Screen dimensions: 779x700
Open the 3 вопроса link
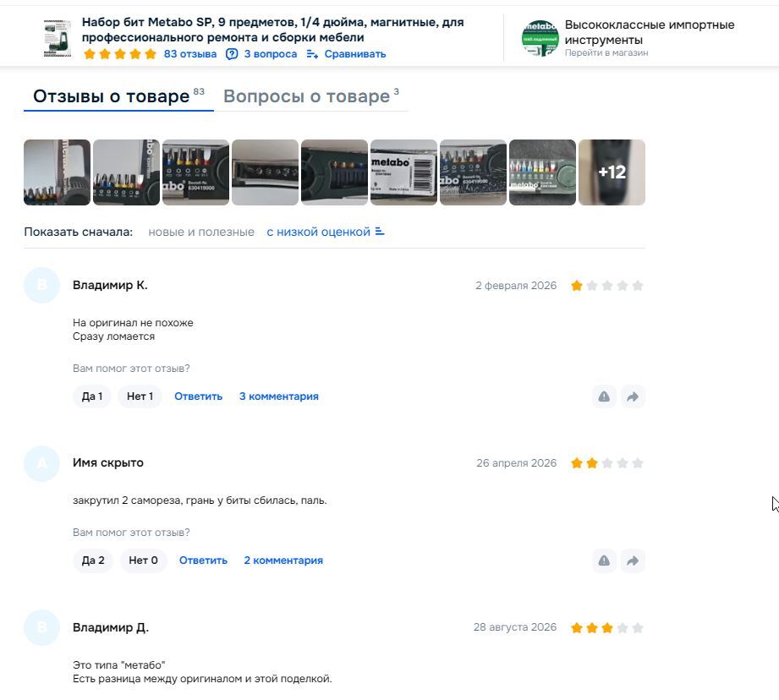tap(271, 54)
